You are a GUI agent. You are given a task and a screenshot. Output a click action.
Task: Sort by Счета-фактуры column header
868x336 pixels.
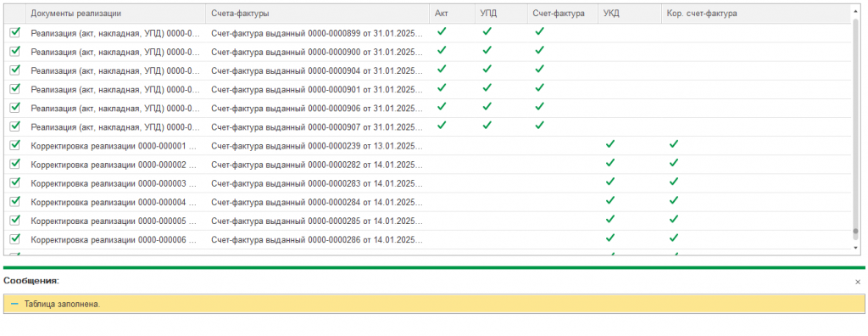click(x=317, y=14)
